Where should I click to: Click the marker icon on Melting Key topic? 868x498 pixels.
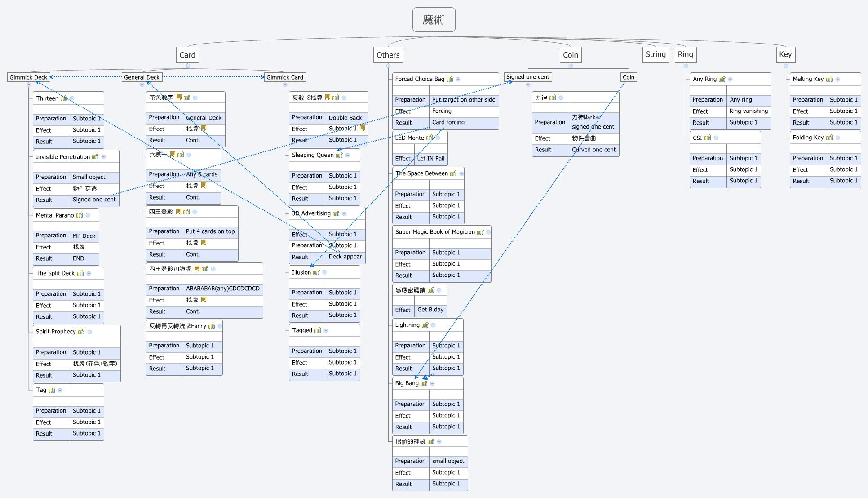point(830,79)
